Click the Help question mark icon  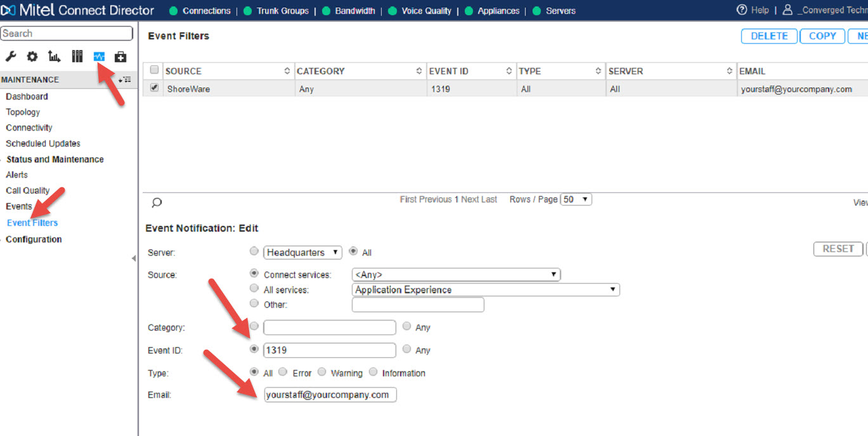click(742, 10)
